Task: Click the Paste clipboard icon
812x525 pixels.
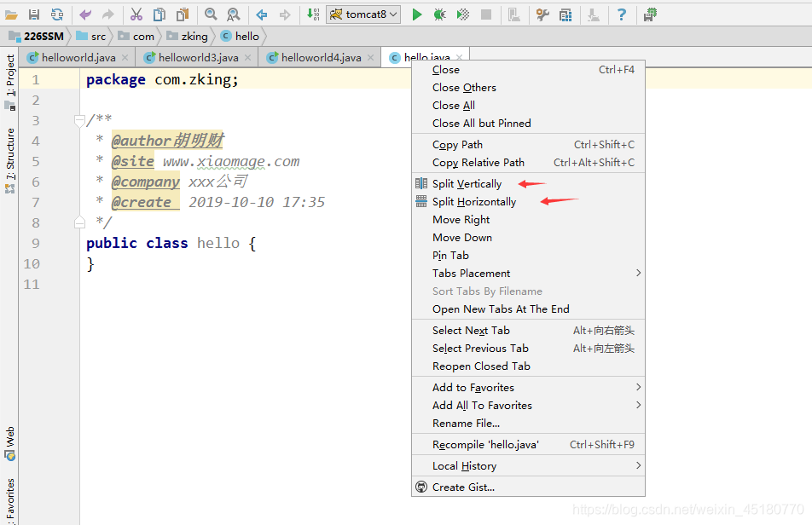Action: pos(183,14)
